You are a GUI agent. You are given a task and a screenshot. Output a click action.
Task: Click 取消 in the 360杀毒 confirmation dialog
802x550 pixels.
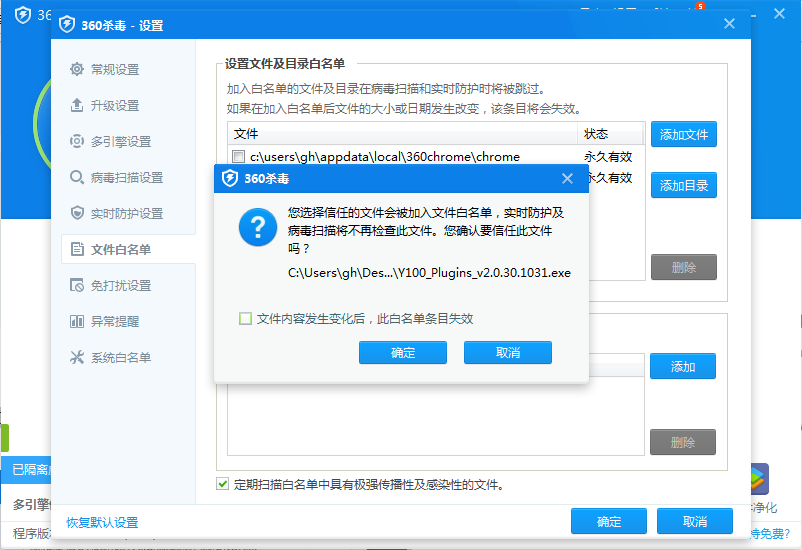click(507, 353)
